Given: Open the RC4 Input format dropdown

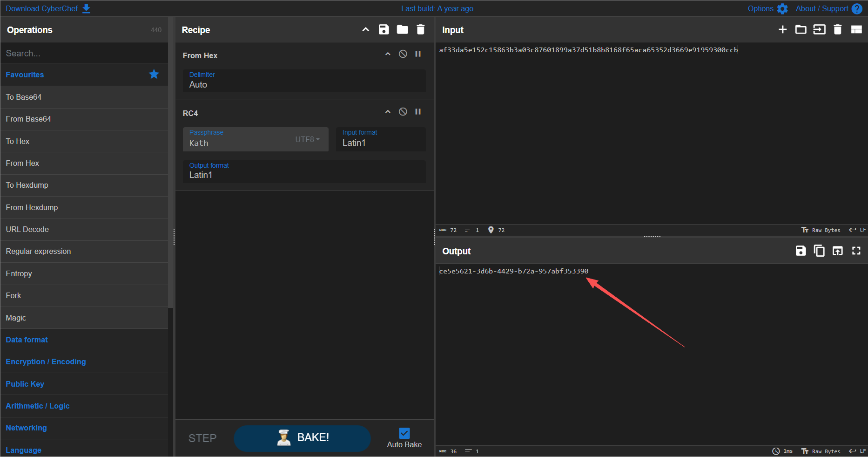Looking at the screenshot, I should [x=380, y=139].
